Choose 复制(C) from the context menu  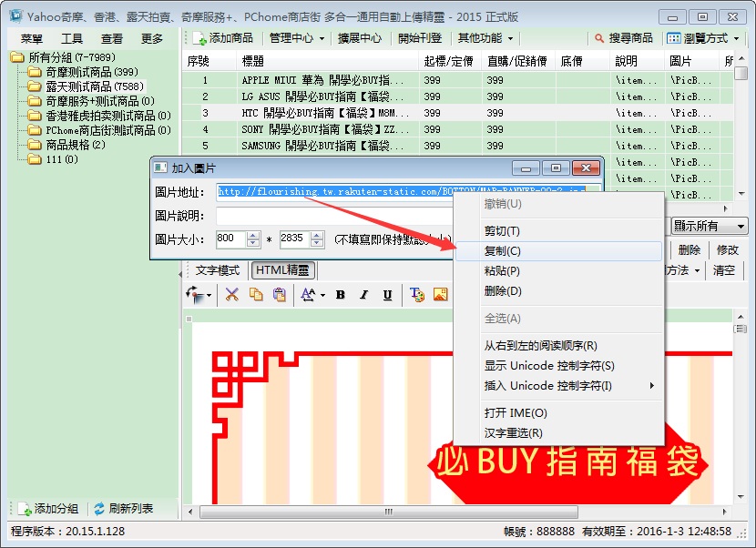[x=559, y=251]
